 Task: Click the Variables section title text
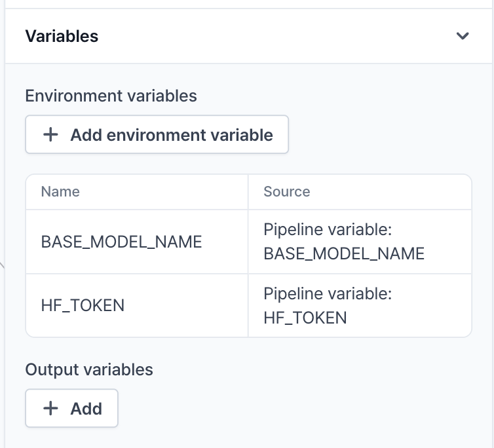62,36
